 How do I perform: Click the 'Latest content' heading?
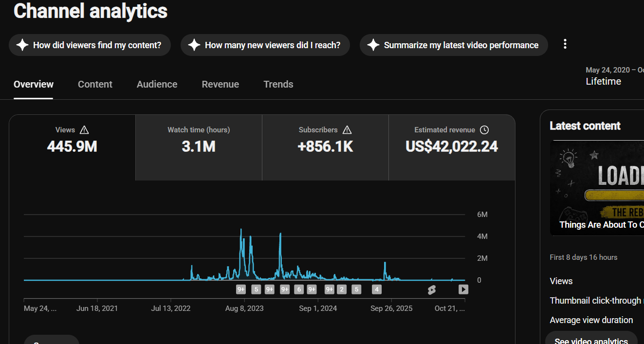[585, 126]
